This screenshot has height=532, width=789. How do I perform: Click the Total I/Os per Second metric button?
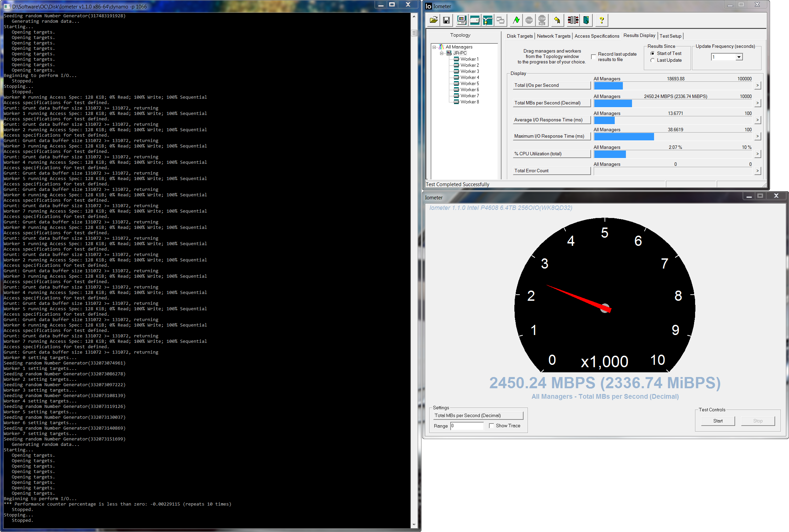tap(552, 85)
